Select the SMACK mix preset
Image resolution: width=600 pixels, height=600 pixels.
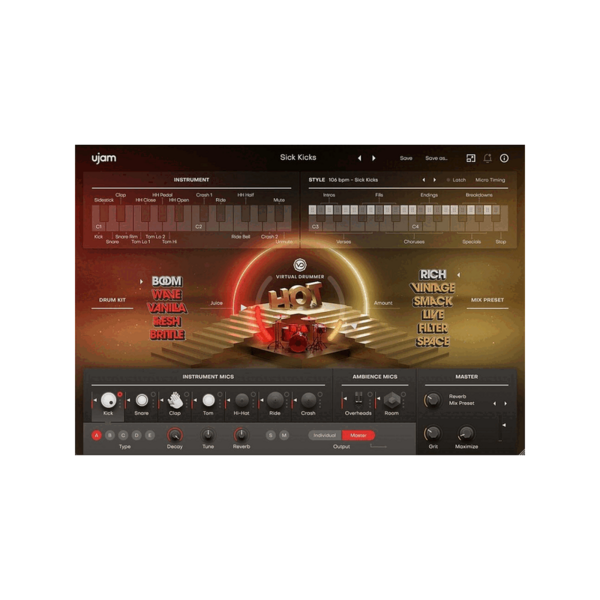(433, 301)
